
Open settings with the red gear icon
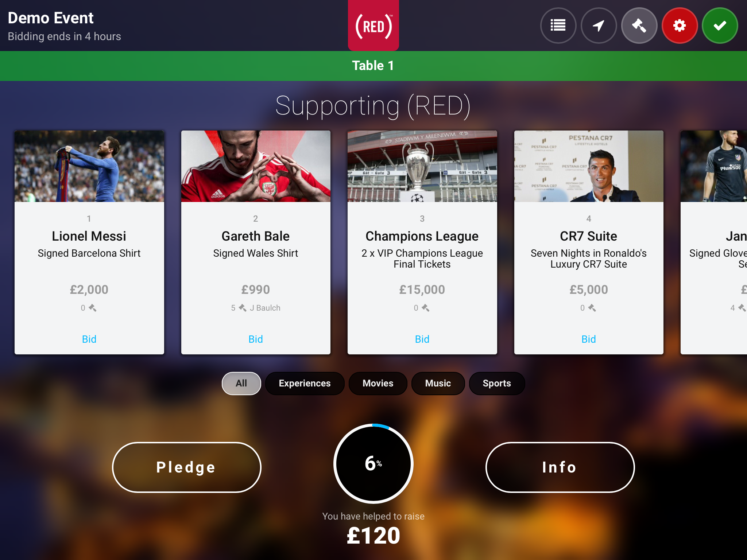point(680,26)
